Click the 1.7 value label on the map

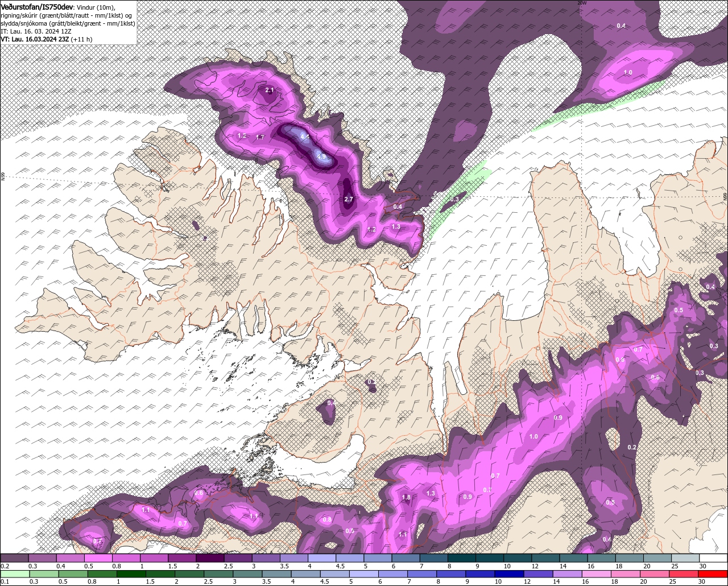pyautogui.click(x=260, y=137)
